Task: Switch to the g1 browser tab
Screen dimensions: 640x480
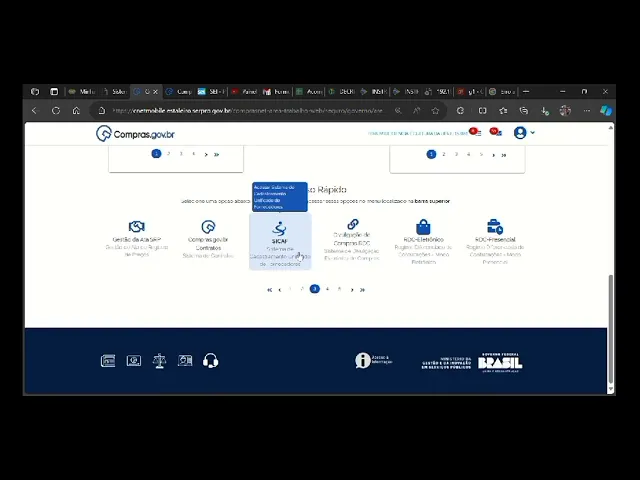Action: (x=470, y=92)
